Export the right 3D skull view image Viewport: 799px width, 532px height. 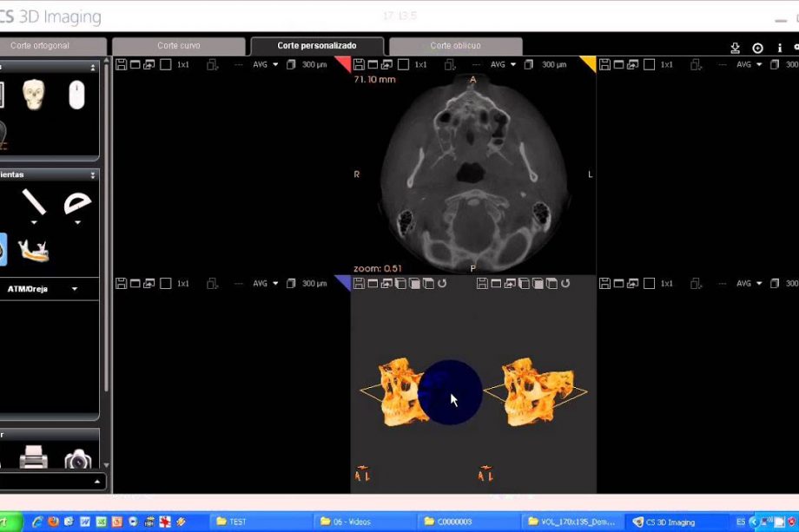[510, 284]
